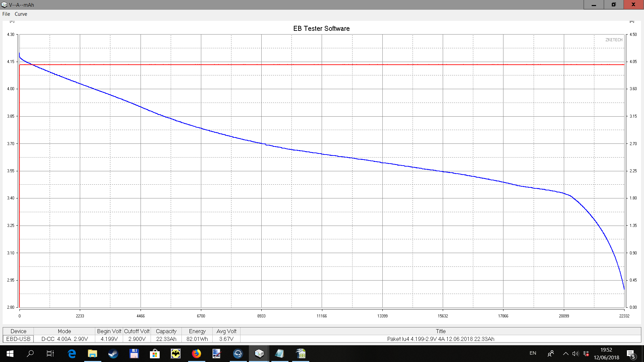This screenshot has height=362, width=644.
Task: Click the EB Tester app taskbar icon
Action: 259,354
